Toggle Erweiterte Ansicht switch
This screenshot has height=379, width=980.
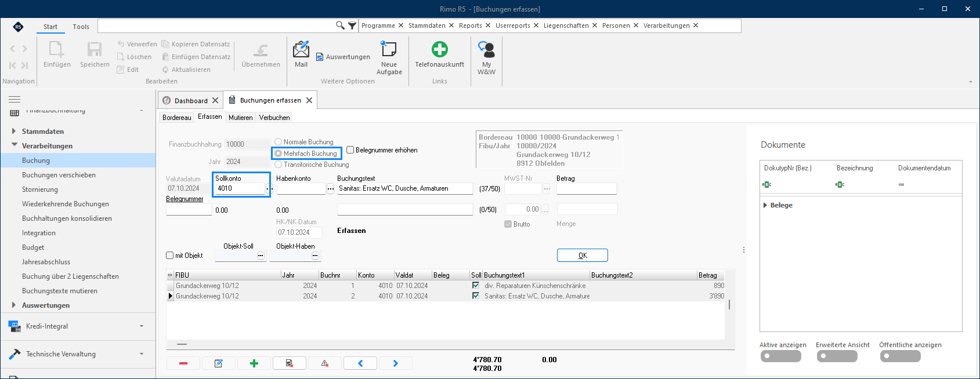837,356
